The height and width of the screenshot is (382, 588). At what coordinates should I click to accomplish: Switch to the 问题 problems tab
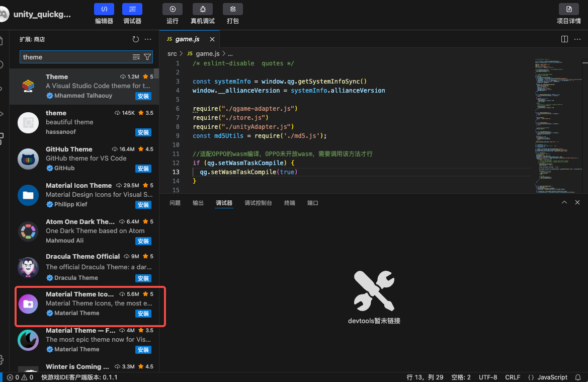pyautogui.click(x=175, y=203)
